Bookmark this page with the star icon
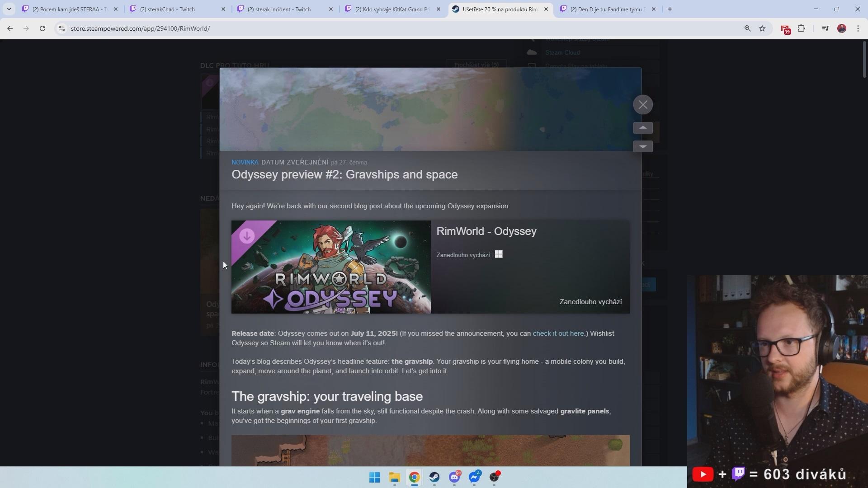Image resolution: width=868 pixels, height=488 pixels. tap(762, 28)
